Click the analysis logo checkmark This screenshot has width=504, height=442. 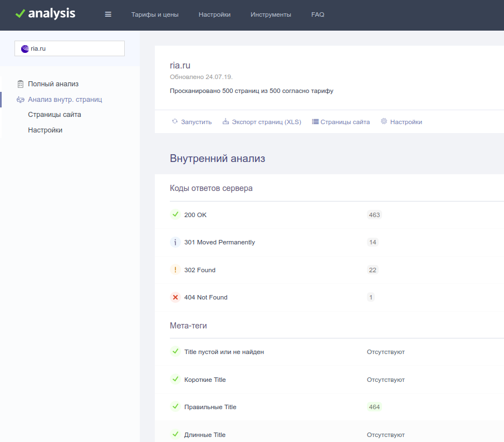click(20, 13)
